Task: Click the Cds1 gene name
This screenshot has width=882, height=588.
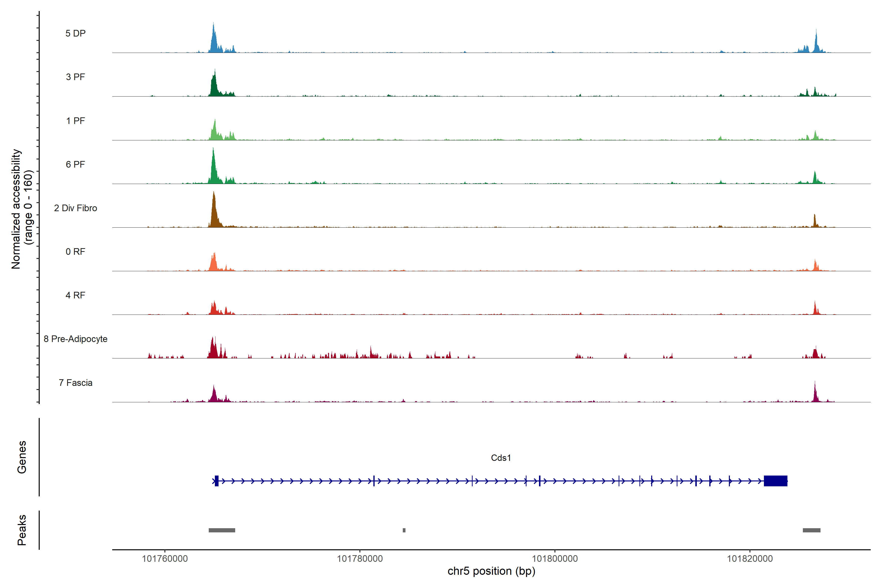Action: coord(501,458)
